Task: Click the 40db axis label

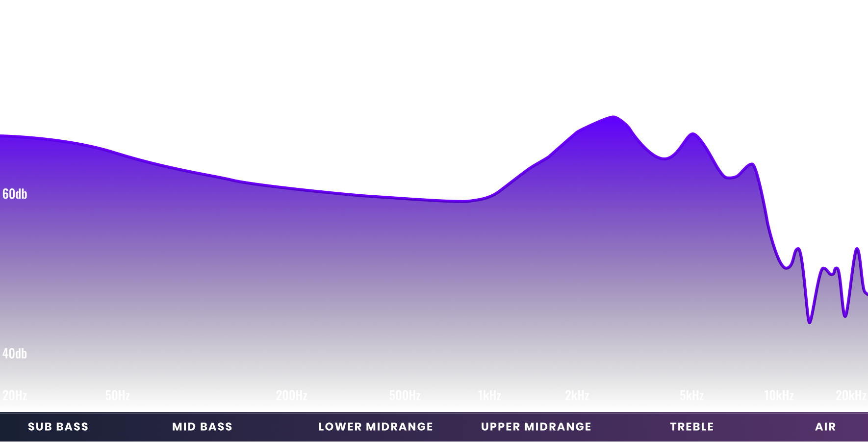Action: pos(15,354)
